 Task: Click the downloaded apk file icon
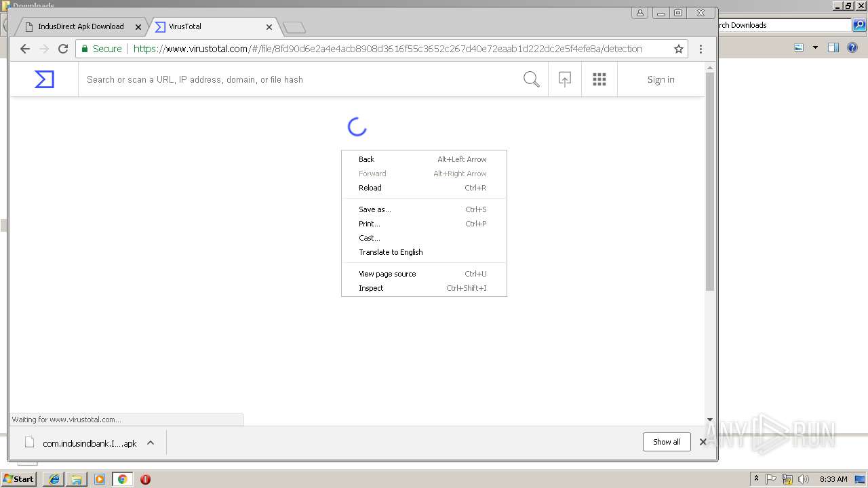[29, 443]
